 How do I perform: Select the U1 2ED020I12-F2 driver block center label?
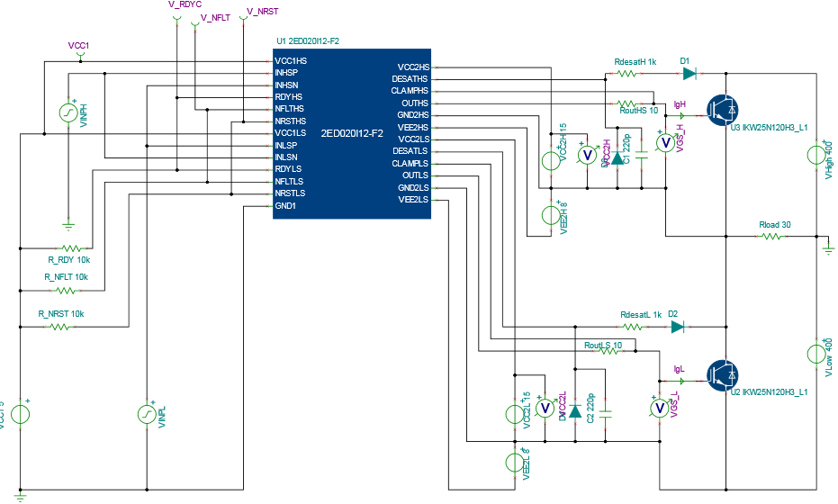click(352, 133)
